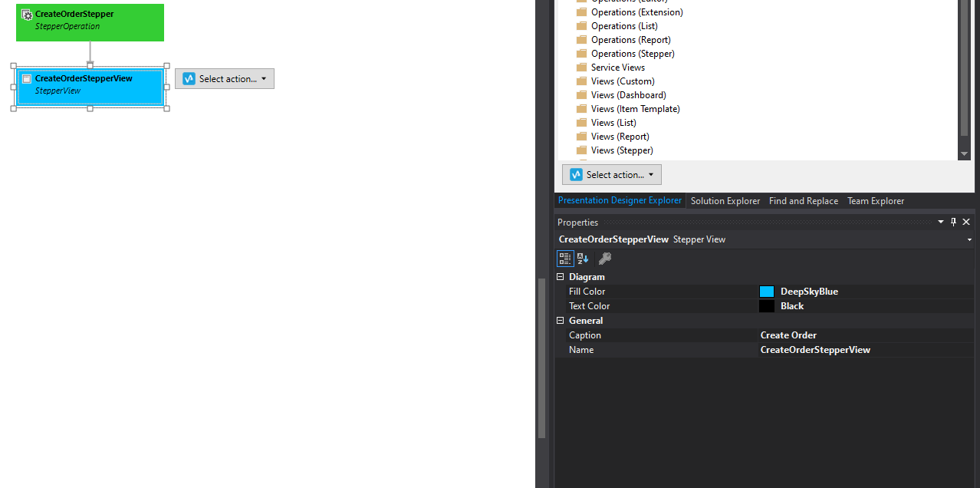This screenshot has width=980, height=488.
Task: Click the folder icon beside Views (Report)
Action: click(x=581, y=137)
